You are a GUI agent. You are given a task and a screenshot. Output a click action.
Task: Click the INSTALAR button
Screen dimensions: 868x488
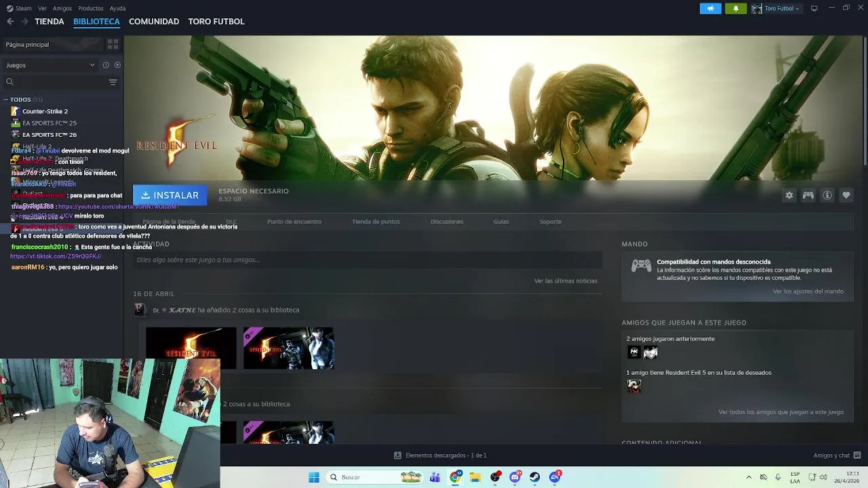point(170,195)
